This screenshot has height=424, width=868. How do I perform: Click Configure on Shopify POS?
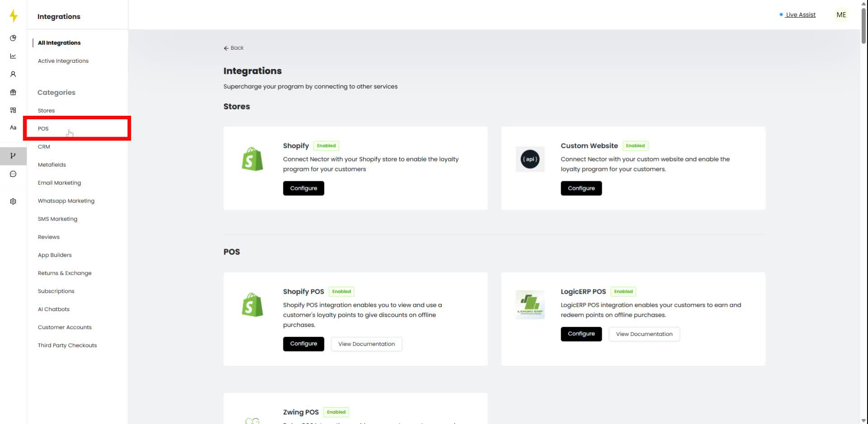pos(303,344)
